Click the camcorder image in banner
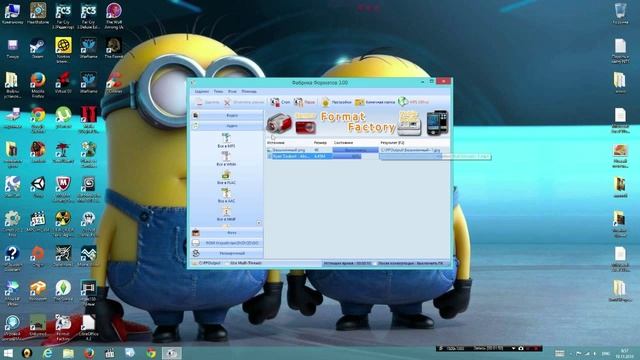Screen dimensions: 640x360 [x=279, y=123]
